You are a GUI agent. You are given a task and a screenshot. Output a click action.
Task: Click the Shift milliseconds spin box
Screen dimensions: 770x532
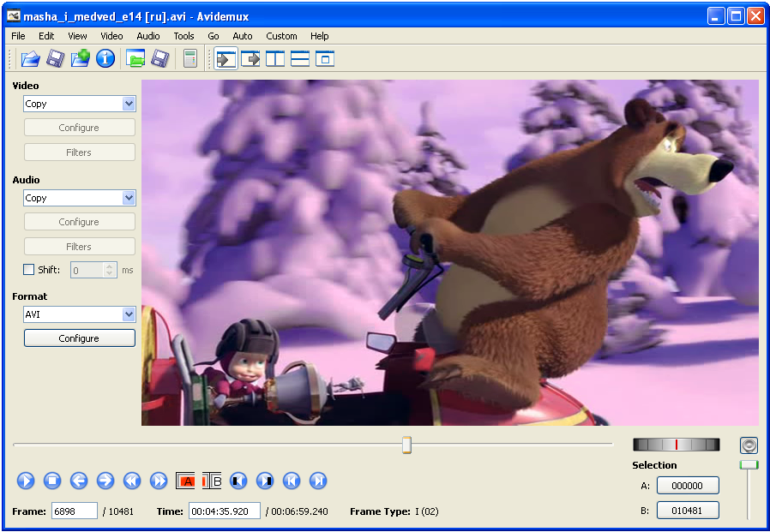tap(93, 270)
